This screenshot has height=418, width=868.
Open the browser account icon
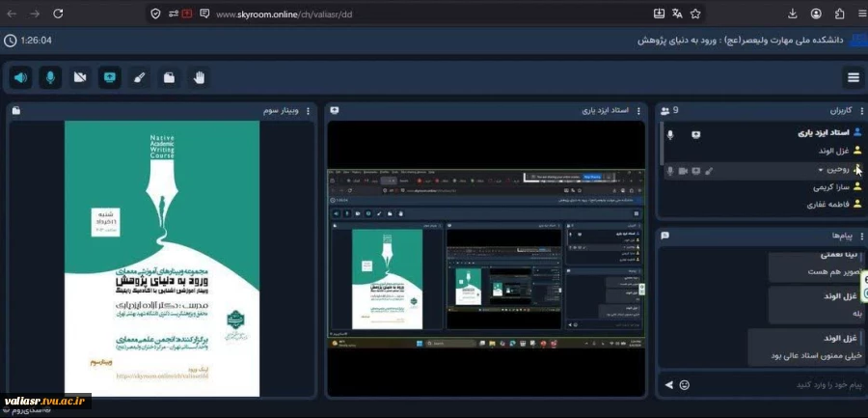pos(816,14)
